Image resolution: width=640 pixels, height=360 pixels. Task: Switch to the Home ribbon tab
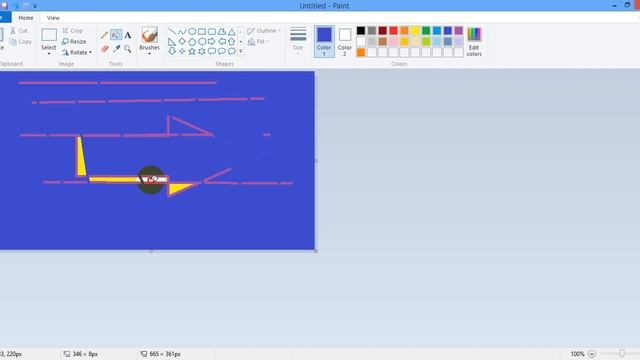(26, 18)
